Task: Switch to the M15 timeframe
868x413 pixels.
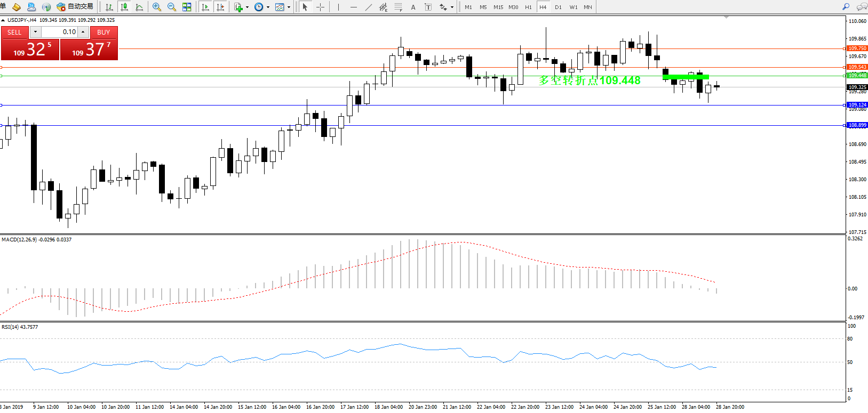Action: pos(498,7)
